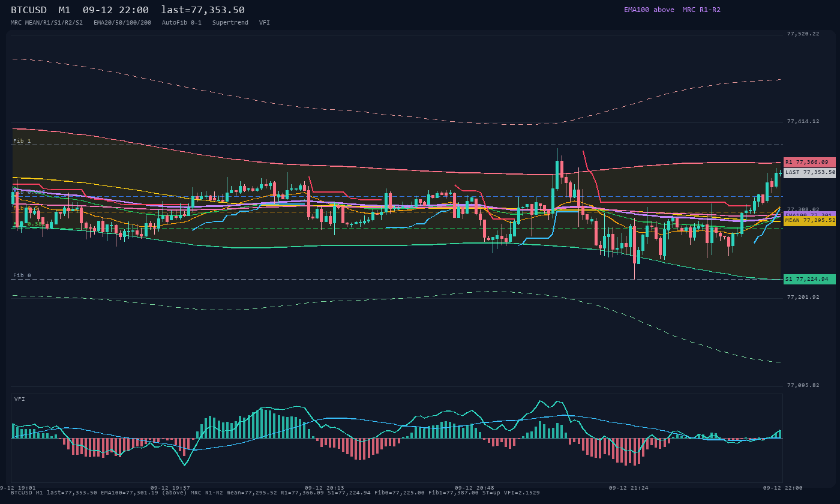Click ST=up in the bottom status line
This screenshot has height=504, width=840.
(x=491, y=493)
